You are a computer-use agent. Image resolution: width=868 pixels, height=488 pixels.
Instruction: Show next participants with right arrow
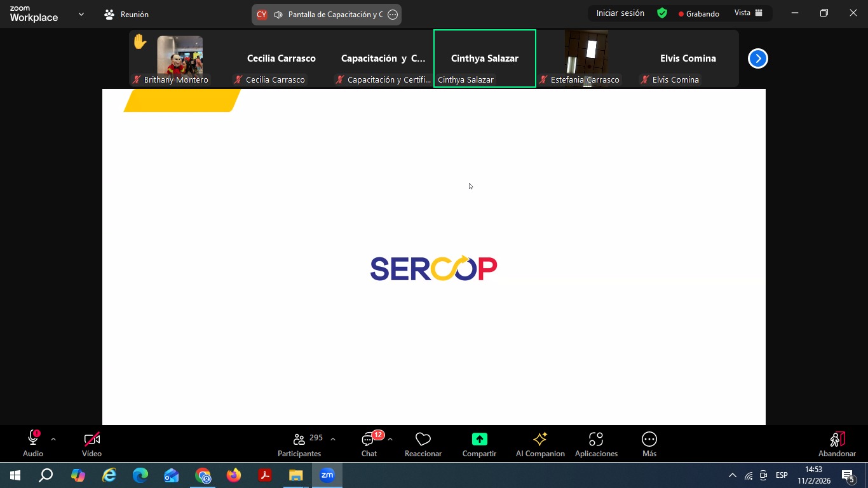click(757, 58)
